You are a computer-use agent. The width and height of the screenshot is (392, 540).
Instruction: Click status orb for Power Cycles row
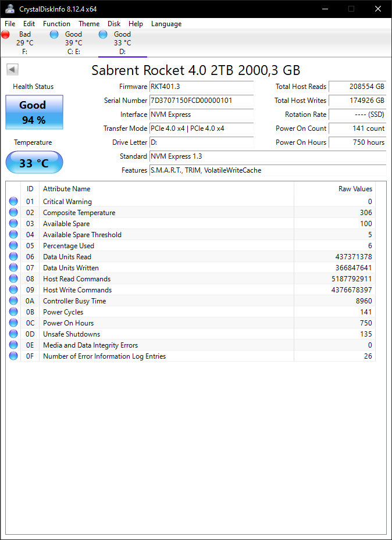pos(13,312)
